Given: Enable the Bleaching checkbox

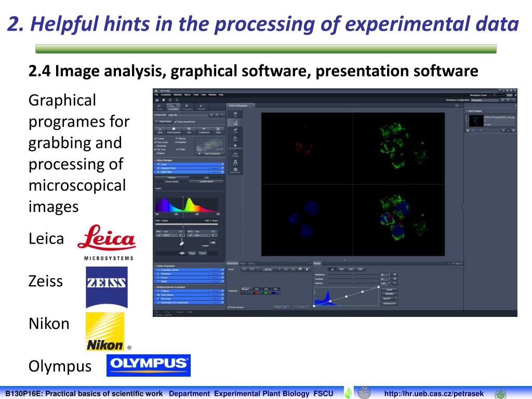Looking at the screenshot, I should click(x=155, y=146).
